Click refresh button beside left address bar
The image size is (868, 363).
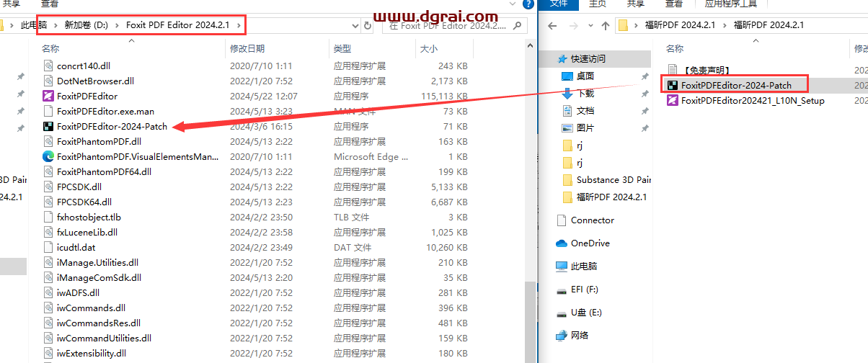tap(368, 24)
